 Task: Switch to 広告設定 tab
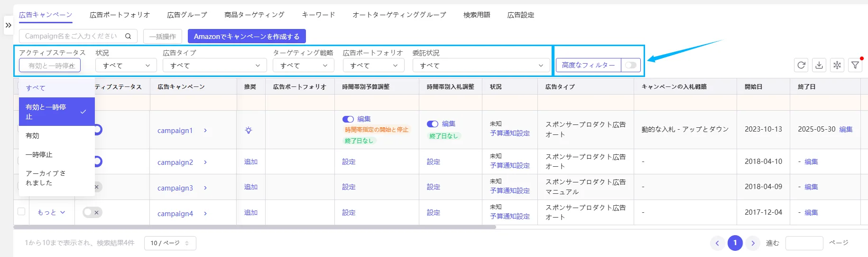pos(521,15)
